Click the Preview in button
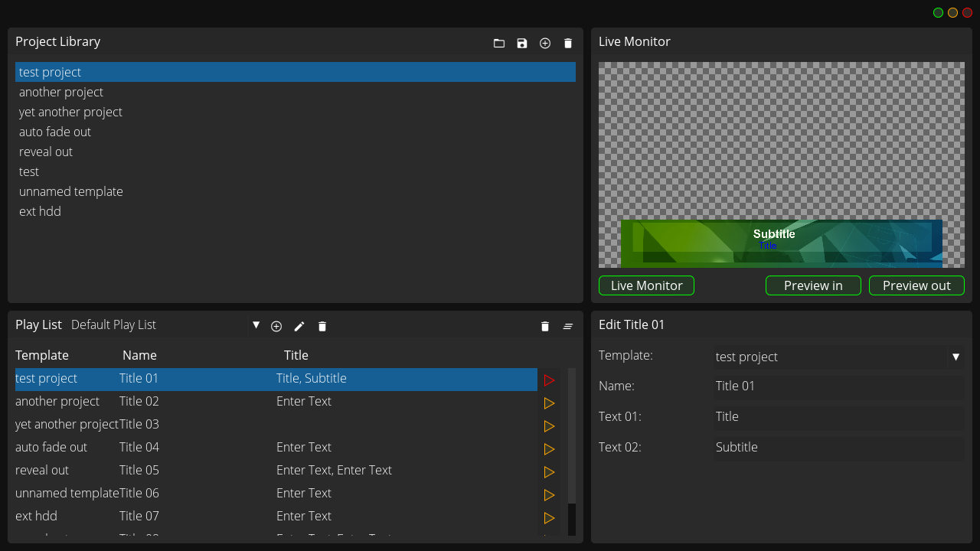The width and height of the screenshot is (980, 551). [x=813, y=285]
